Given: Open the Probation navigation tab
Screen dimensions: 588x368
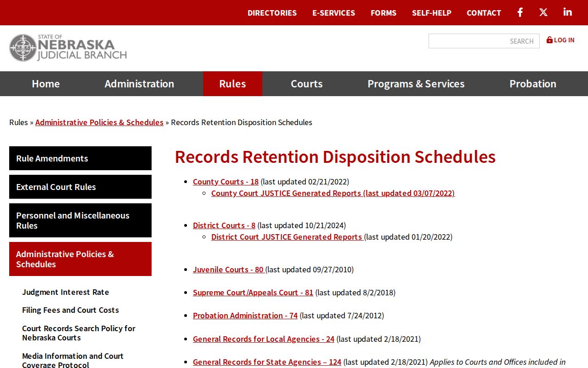Looking at the screenshot, I should pyautogui.click(x=533, y=84).
